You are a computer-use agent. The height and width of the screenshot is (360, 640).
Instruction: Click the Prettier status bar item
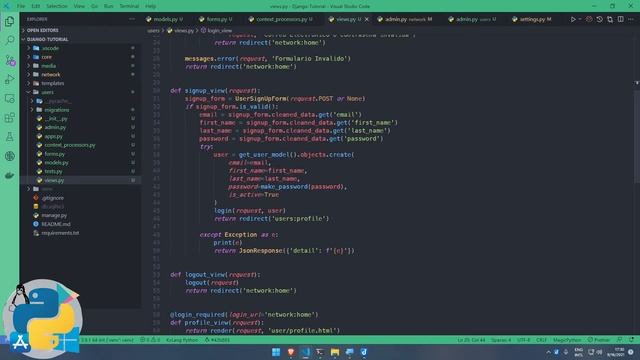pos(599,340)
